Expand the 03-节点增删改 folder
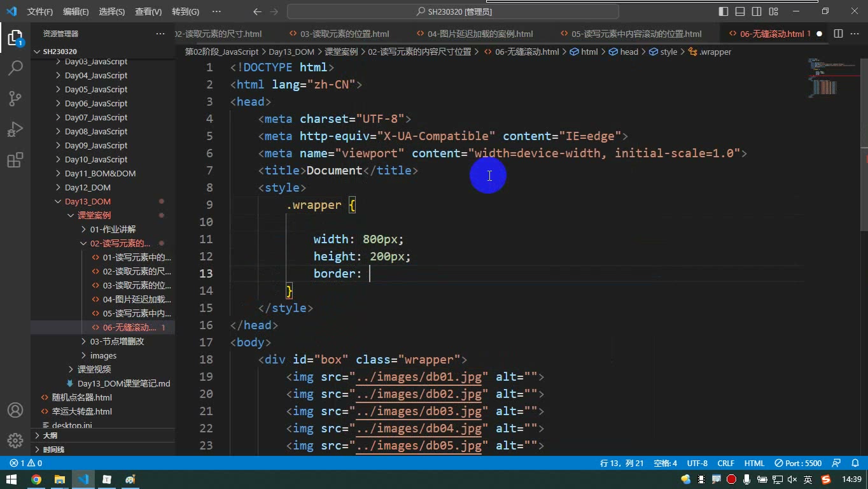Screen dimensions: 868x489 (102, 341)
